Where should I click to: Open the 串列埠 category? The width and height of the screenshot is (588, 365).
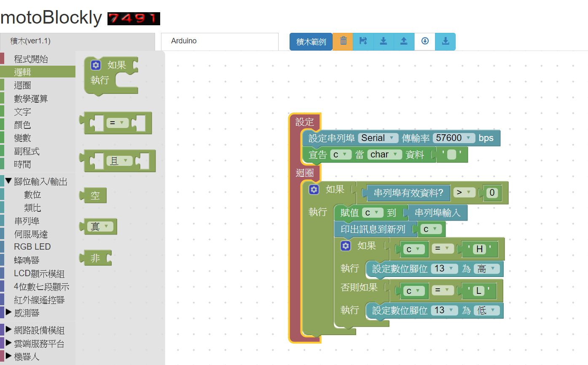(x=38, y=221)
